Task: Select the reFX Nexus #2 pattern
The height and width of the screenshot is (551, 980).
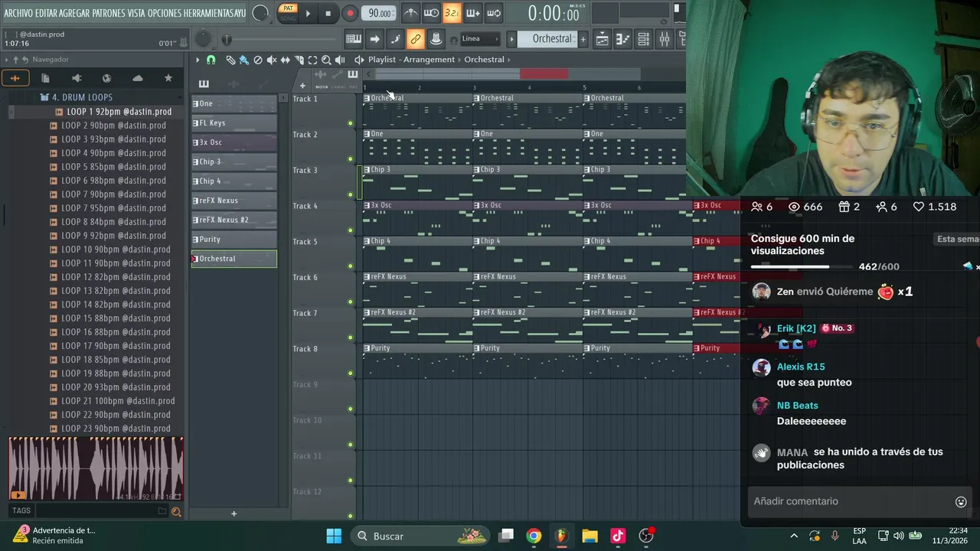Action: coord(234,220)
